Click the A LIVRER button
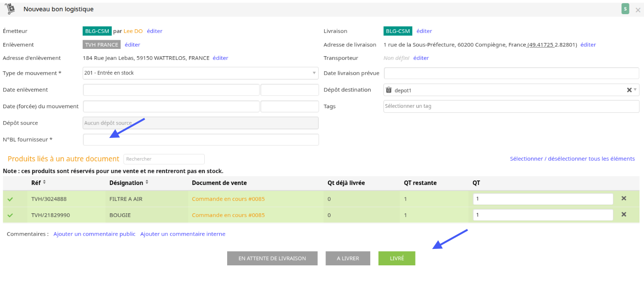The width and height of the screenshot is (644, 285). pos(348,258)
